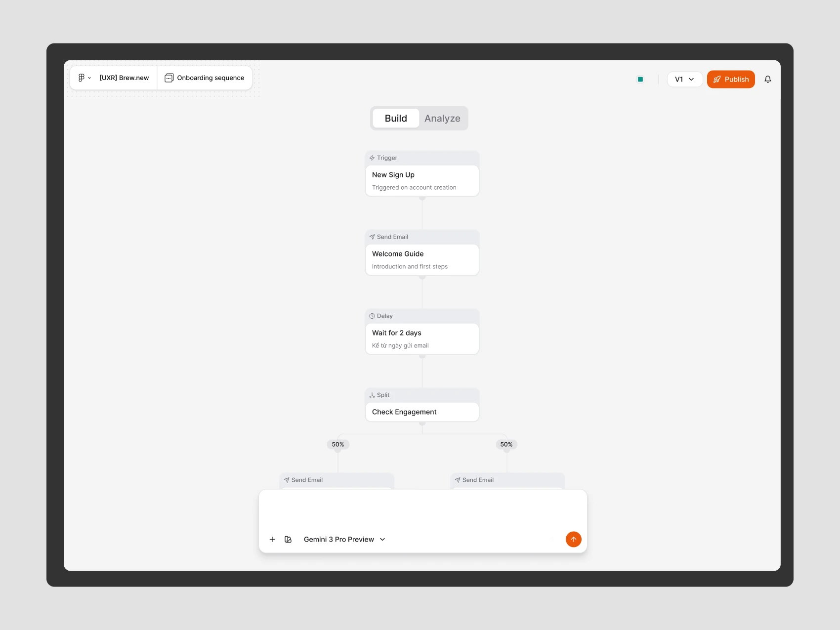Open [UXR] Brew.new project

124,78
